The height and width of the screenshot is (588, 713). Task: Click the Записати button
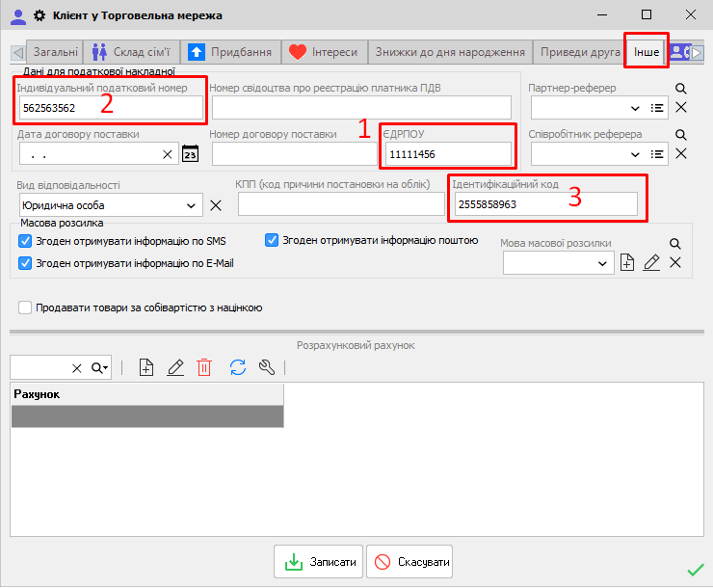[317, 562]
